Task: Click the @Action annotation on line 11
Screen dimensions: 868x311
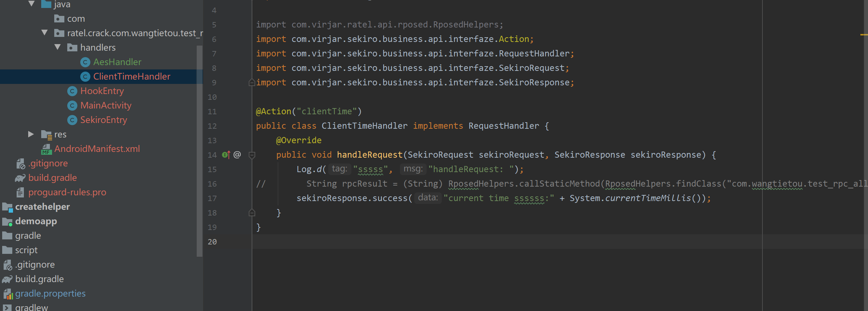Action: click(274, 111)
